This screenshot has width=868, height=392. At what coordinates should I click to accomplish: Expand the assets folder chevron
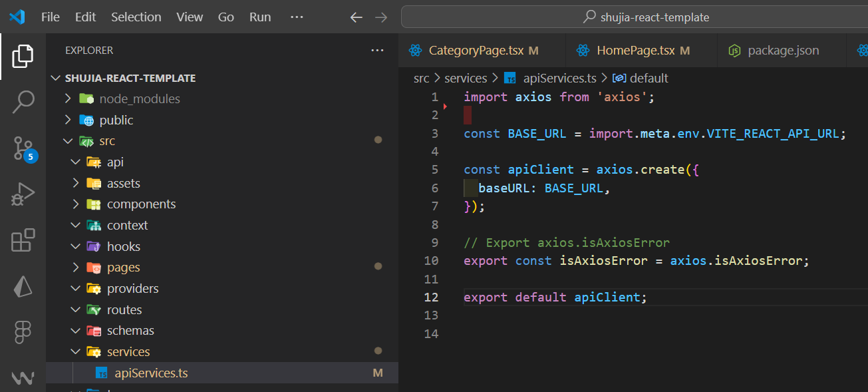[x=75, y=184]
